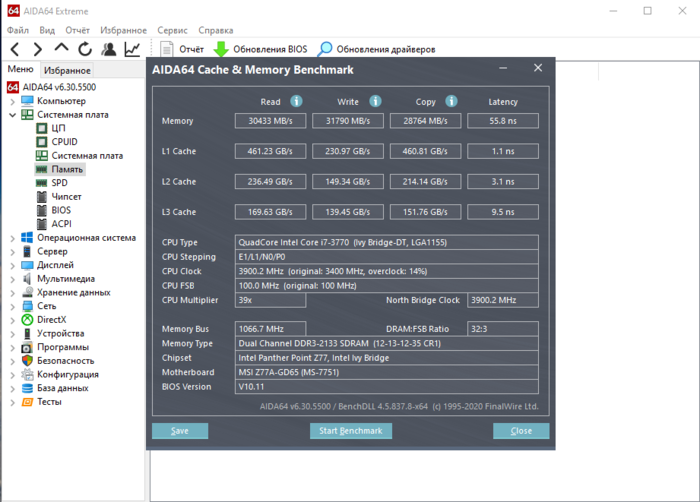The image size is (700, 502).
Task: Click the DRAM:FSB Ratio 32:3 field
Action: [x=503, y=329]
